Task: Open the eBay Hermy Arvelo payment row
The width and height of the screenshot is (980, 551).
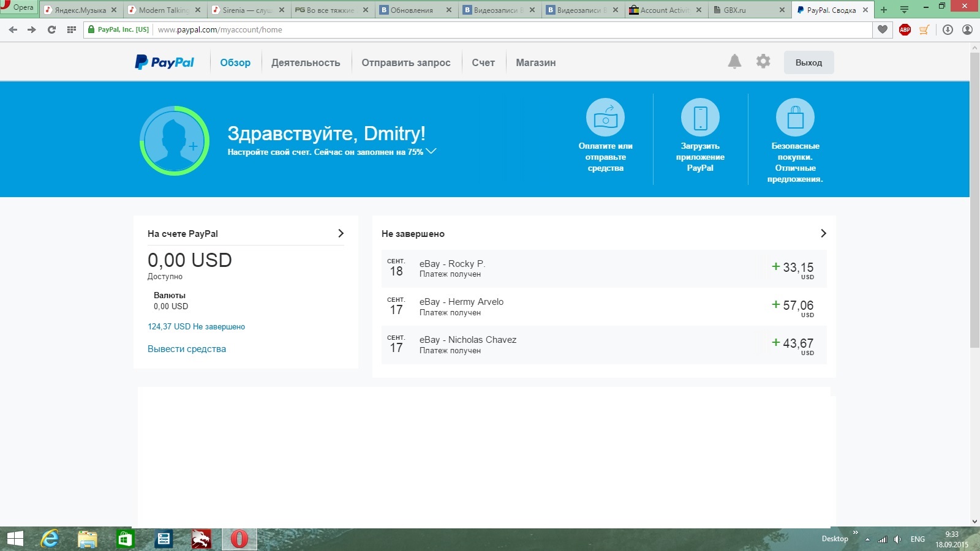Action: pyautogui.click(x=604, y=307)
